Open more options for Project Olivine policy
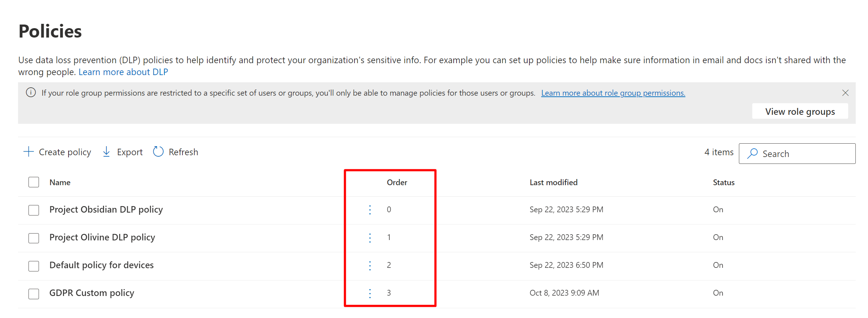 (370, 238)
